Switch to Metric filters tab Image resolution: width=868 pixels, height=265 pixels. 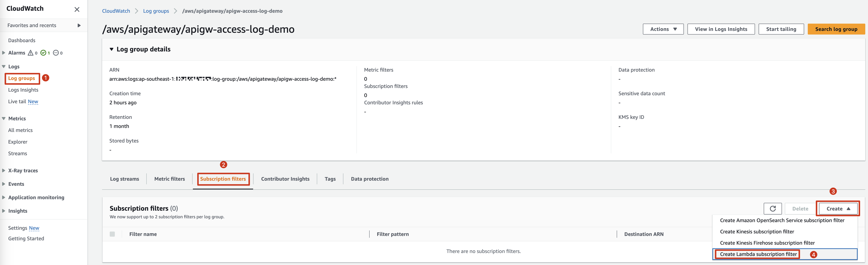[x=169, y=179]
